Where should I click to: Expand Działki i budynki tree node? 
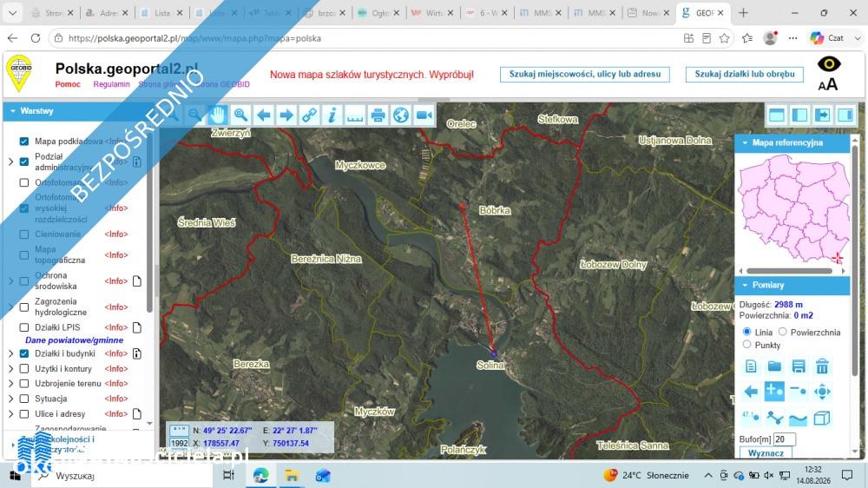click(x=11, y=353)
